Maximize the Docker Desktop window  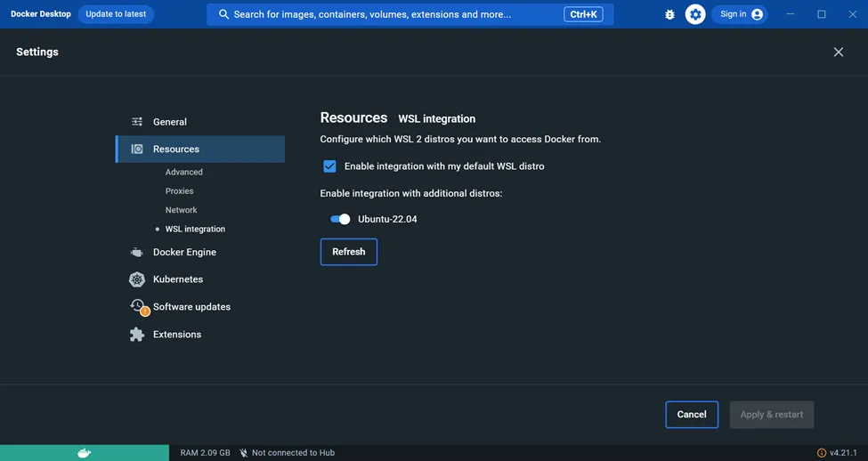pyautogui.click(x=822, y=14)
